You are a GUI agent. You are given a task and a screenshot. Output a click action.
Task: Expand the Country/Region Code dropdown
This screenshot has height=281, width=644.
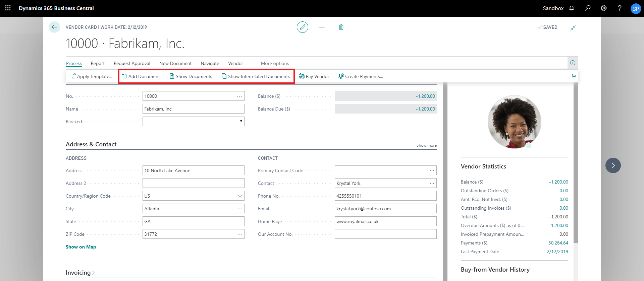(239, 196)
